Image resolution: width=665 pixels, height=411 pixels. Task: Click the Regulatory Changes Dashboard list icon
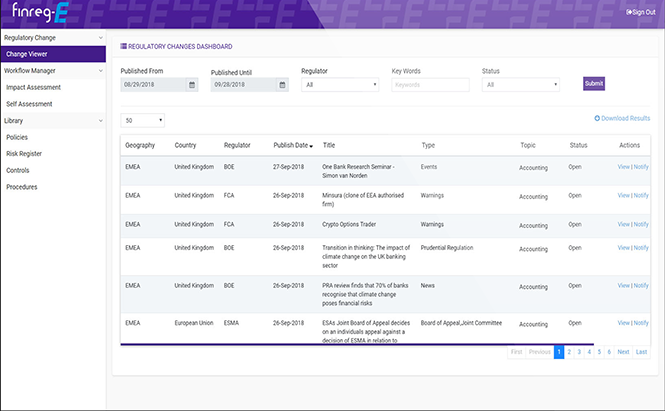(x=123, y=46)
